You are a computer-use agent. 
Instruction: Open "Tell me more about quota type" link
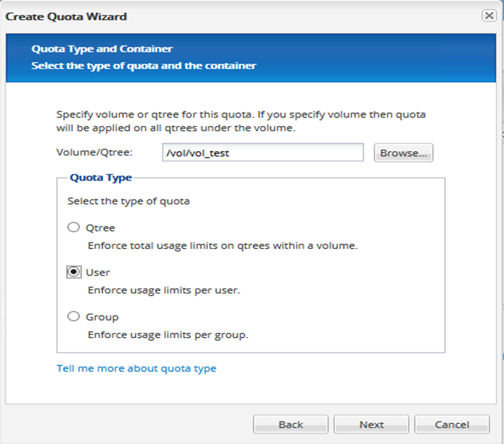(x=136, y=368)
